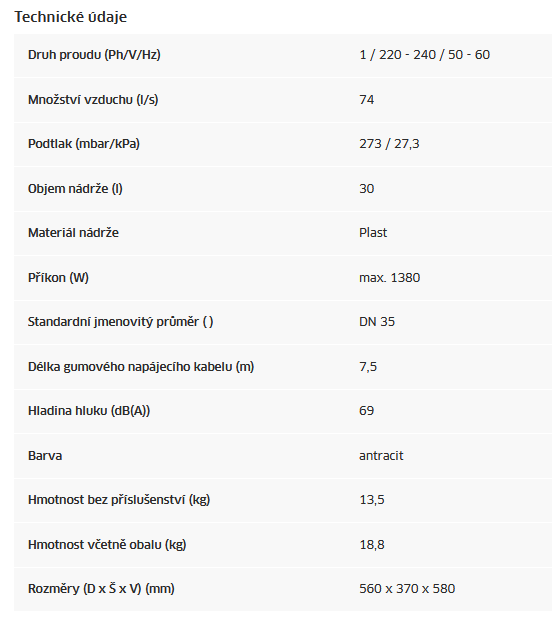This screenshot has width=560, height=623.
Task: Select the Objem nádrže (l) label
Action: click(x=75, y=189)
